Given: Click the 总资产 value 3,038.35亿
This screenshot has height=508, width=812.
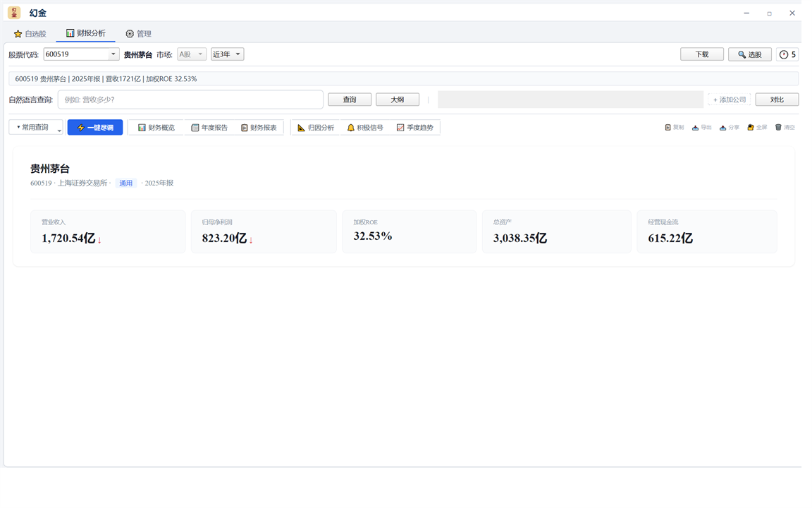Looking at the screenshot, I should pyautogui.click(x=520, y=238).
